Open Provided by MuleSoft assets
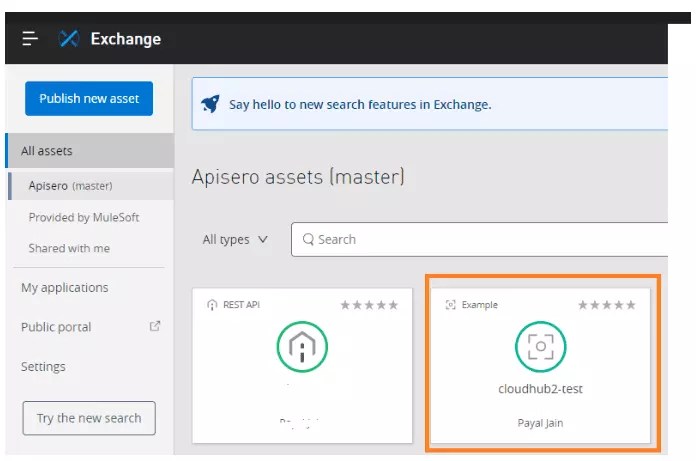 (83, 217)
